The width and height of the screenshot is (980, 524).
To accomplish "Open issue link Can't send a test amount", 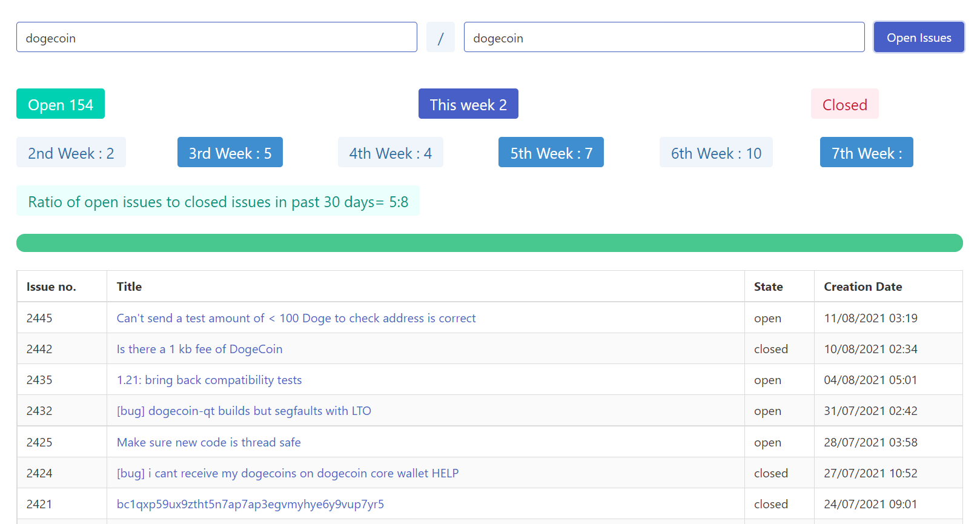I will pyautogui.click(x=296, y=318).
